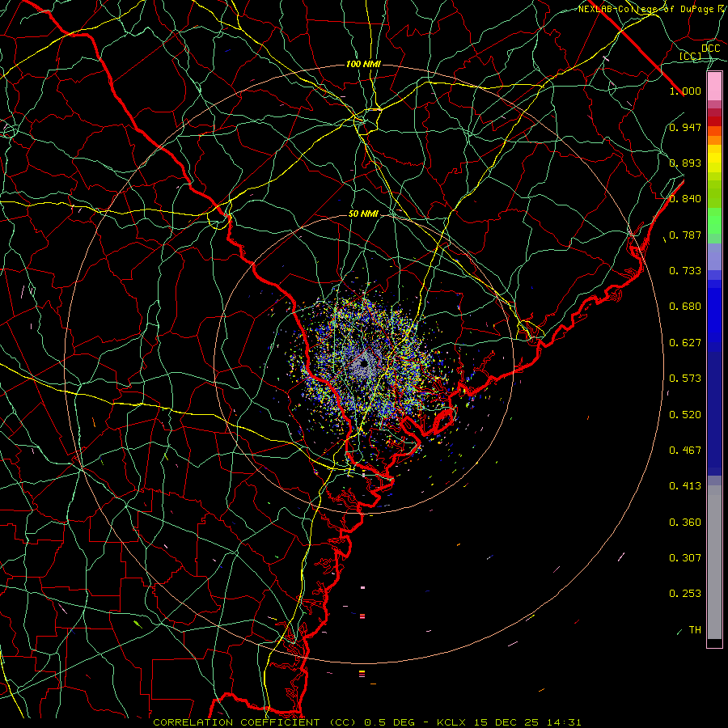728x728 pixels.
Task: Click the 0.307 color scale value
Action: (685, 558)
